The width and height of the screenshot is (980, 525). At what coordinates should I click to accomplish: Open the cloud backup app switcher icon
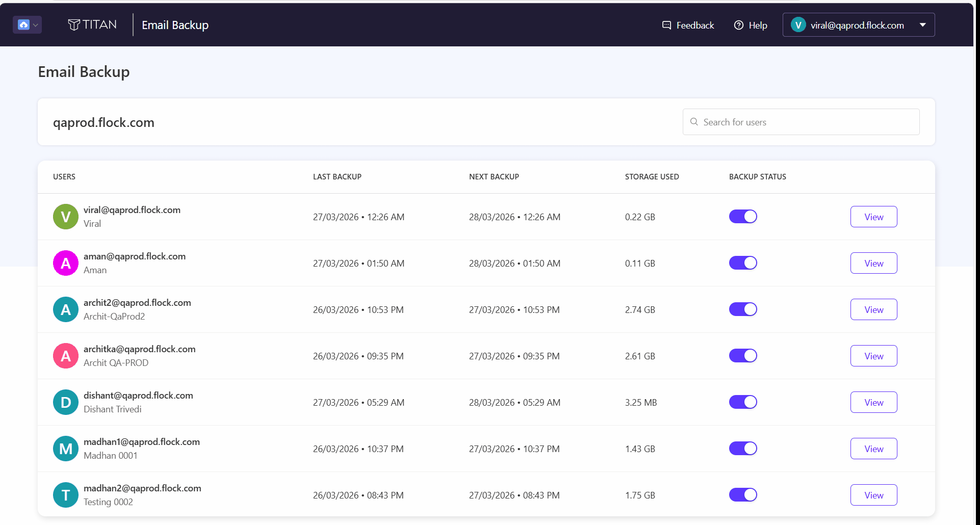coord(23,24)
